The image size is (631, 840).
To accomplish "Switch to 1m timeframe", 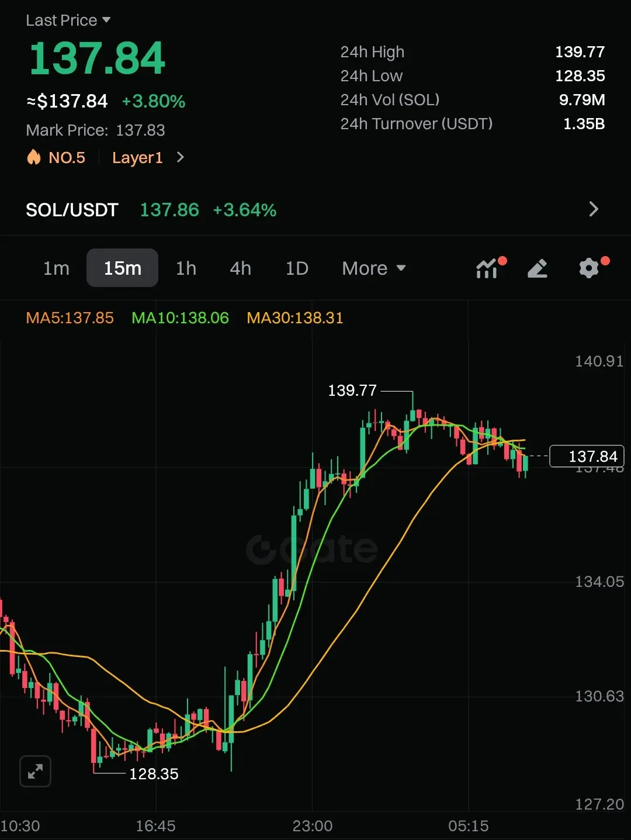I will click(56, 268).
